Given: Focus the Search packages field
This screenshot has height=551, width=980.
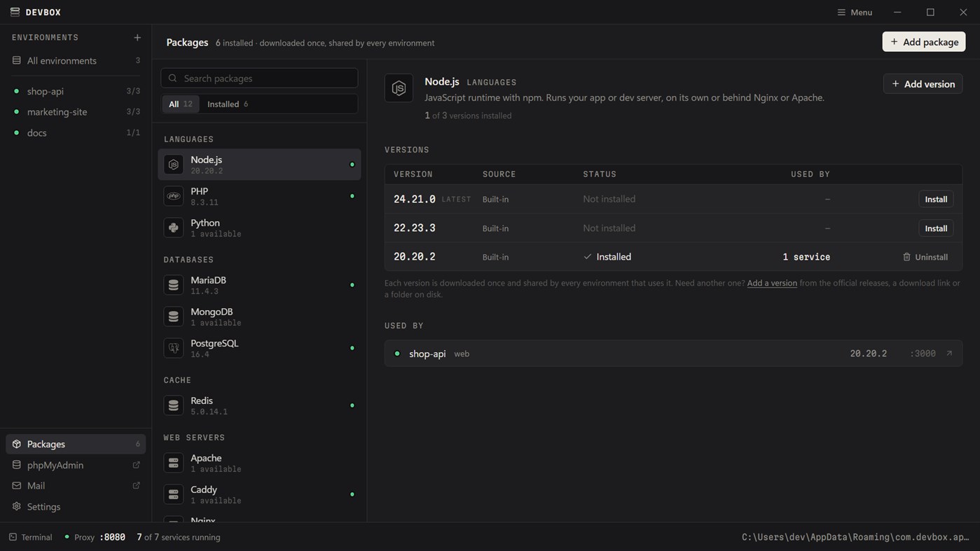Looking at the screenshot, I should 259,78.
